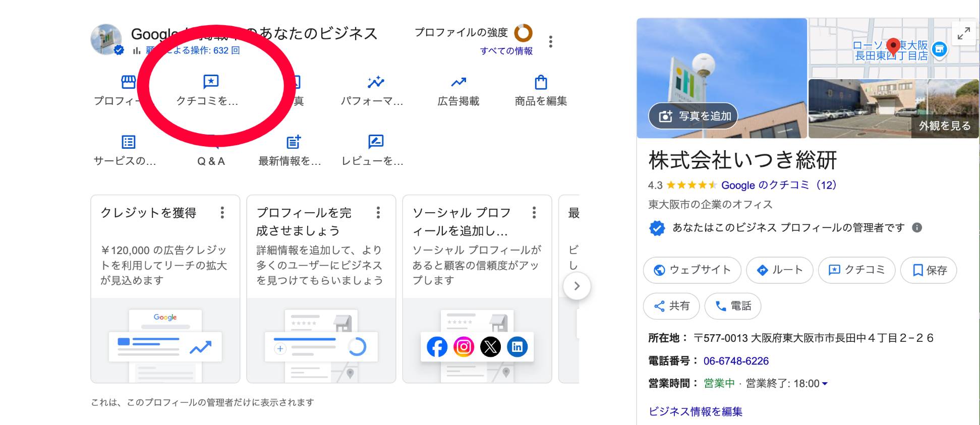Viewport: 980px width, 425px height.
Task: Open the 最新情報を… updates shortcut
Action: pos(290,151)
